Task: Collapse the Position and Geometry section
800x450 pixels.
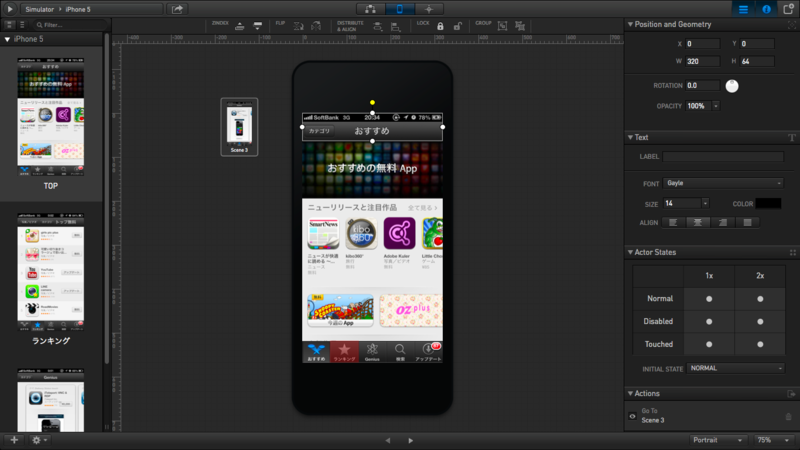Action: click(631, 24)
